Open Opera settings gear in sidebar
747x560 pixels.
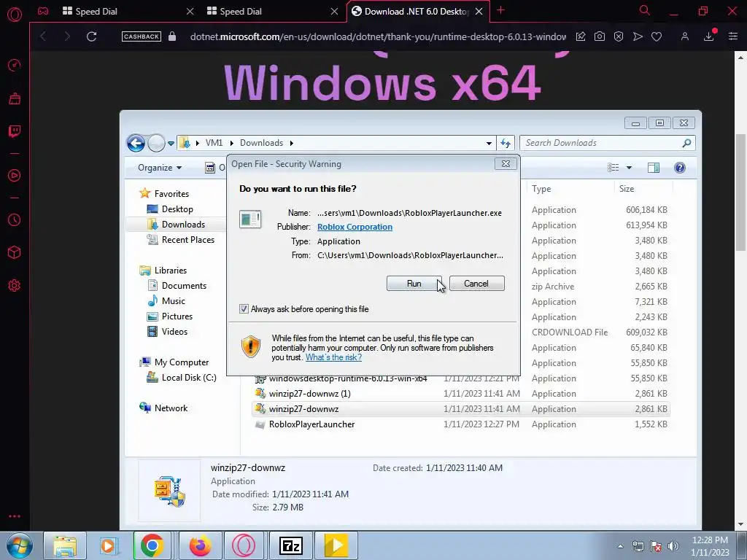15,286
